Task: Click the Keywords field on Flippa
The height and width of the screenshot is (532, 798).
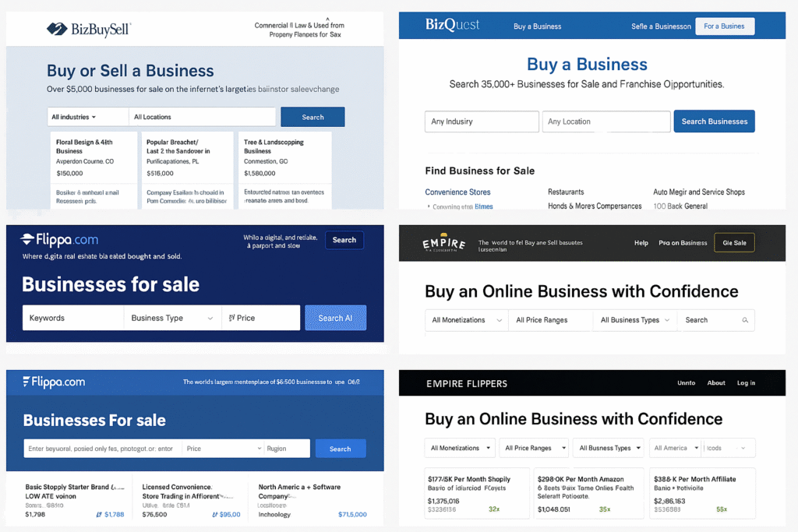Action: pos(72,318)
